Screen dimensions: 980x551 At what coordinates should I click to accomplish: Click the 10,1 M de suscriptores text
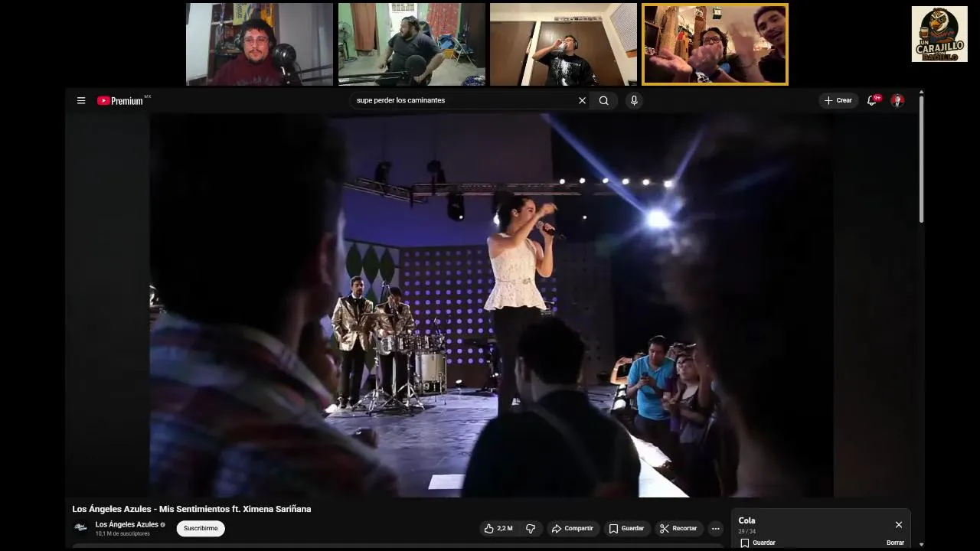(x=122, y=533)
